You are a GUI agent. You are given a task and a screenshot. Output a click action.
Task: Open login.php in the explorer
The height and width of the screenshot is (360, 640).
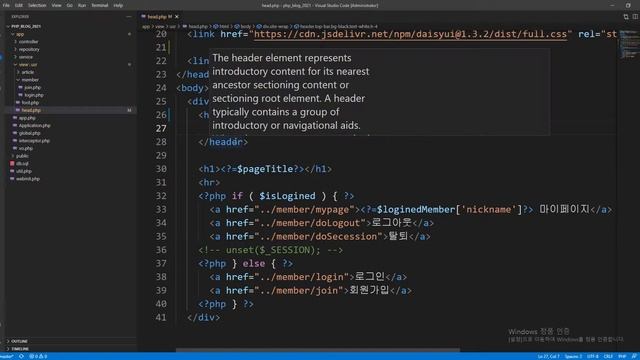click(x=33, y=95)
